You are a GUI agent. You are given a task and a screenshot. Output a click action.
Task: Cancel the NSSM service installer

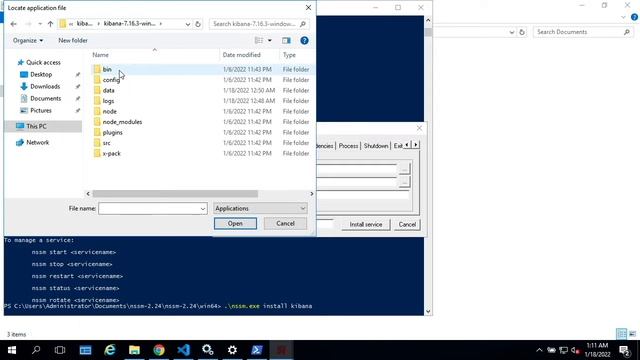[407, 224]
